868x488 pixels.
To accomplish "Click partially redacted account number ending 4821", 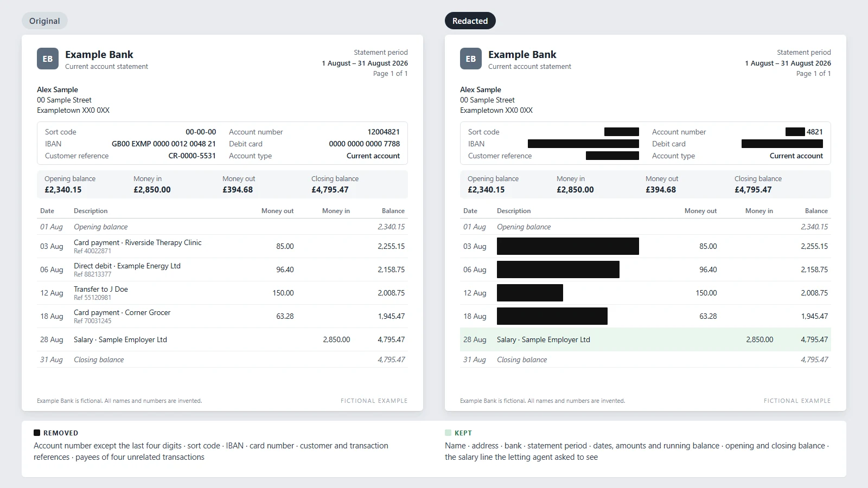I will (x=804, y=132).
